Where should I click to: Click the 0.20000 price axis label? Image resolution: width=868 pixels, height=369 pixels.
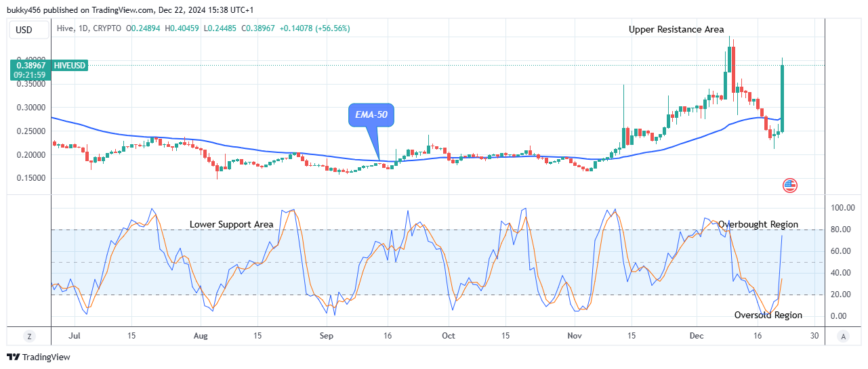pos(31,155)
